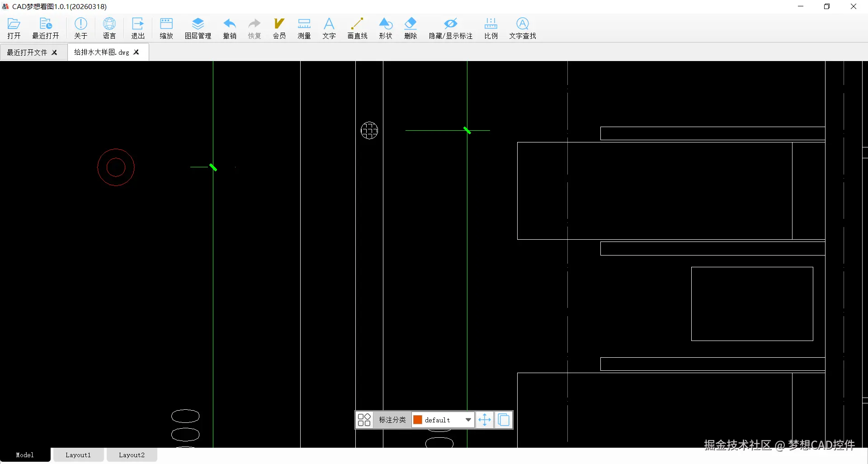Screen dimensions: 868x464
Task: Toggle 隐藏/显示标注 annotation visibility
Action: tap(451, 28)
